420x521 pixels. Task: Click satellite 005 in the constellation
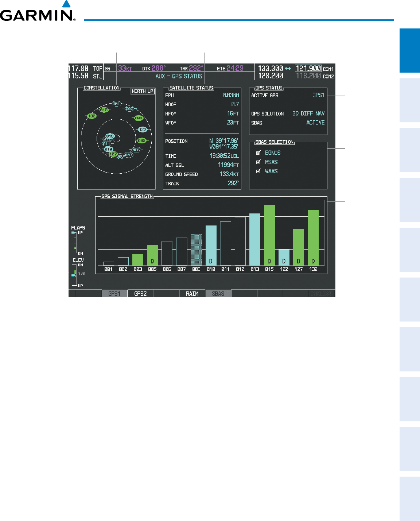[141, 140]
